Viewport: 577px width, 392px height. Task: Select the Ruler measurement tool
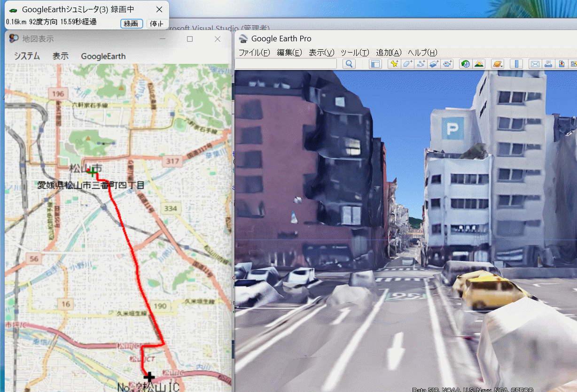coord(516,64)
